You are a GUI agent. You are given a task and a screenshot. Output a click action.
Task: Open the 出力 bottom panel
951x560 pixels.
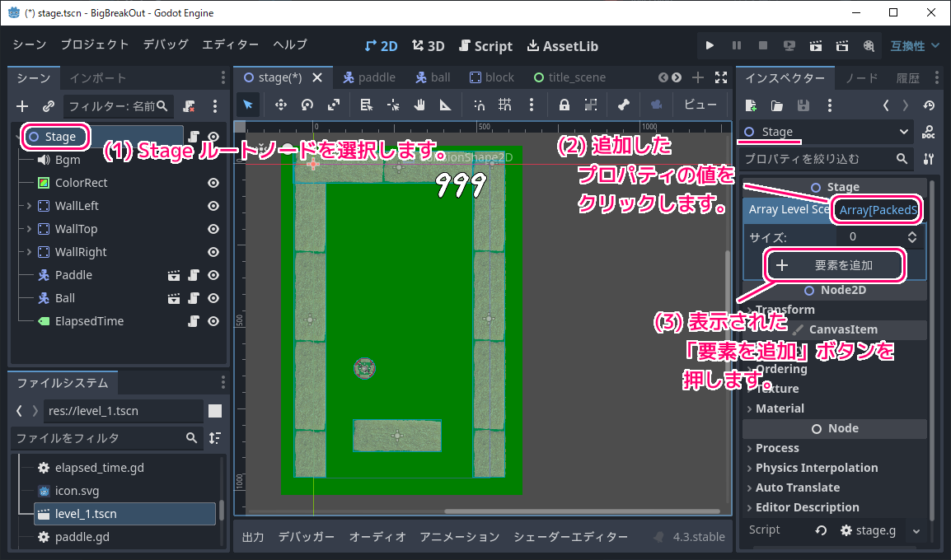[x=253, y=537]
